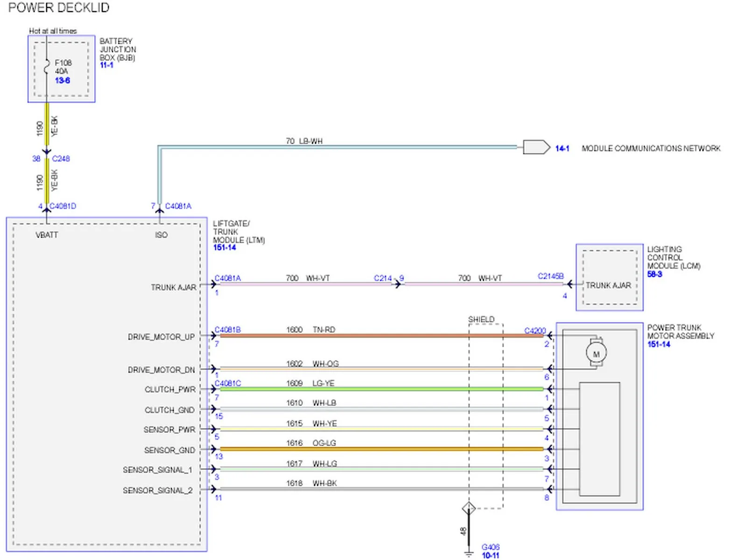Click the SHIELD label
Image resolution: width=730 pixels, height=560 pixels.
click(x=481, y=319)
